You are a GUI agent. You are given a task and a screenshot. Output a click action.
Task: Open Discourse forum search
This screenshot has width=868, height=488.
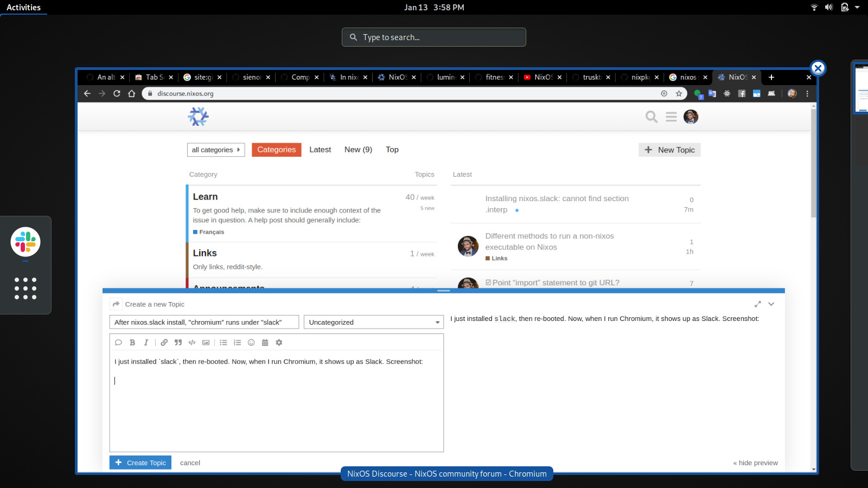pos(652,117)
